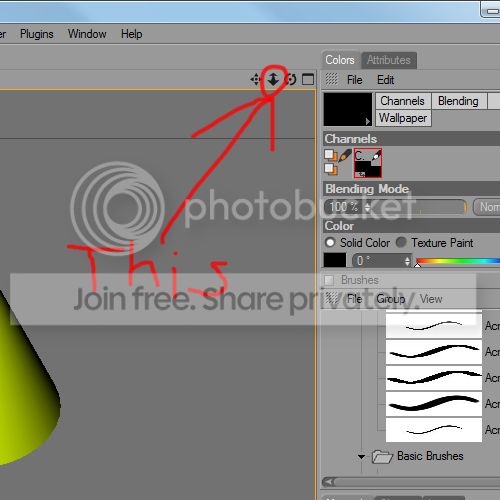Click the Blending button

(458, 101)
